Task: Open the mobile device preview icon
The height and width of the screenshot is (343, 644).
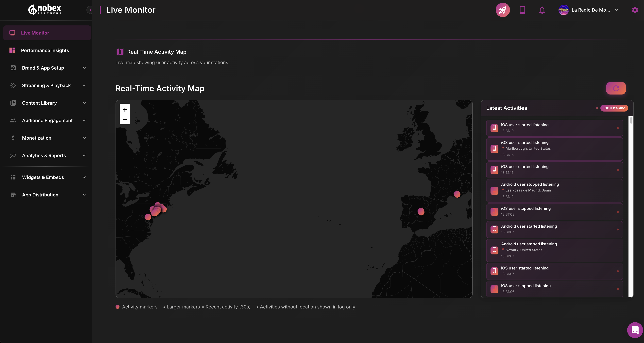Action: [x=522, y=10]
